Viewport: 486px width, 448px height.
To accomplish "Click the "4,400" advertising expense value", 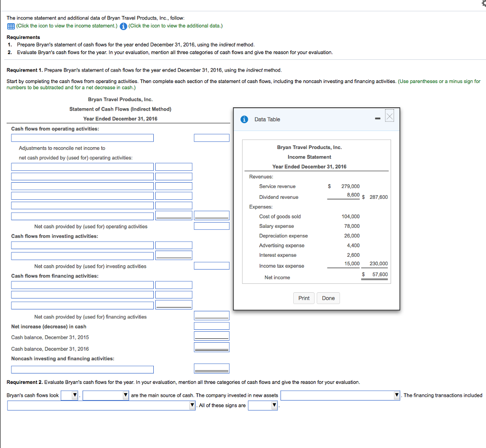I will point(353,245).
